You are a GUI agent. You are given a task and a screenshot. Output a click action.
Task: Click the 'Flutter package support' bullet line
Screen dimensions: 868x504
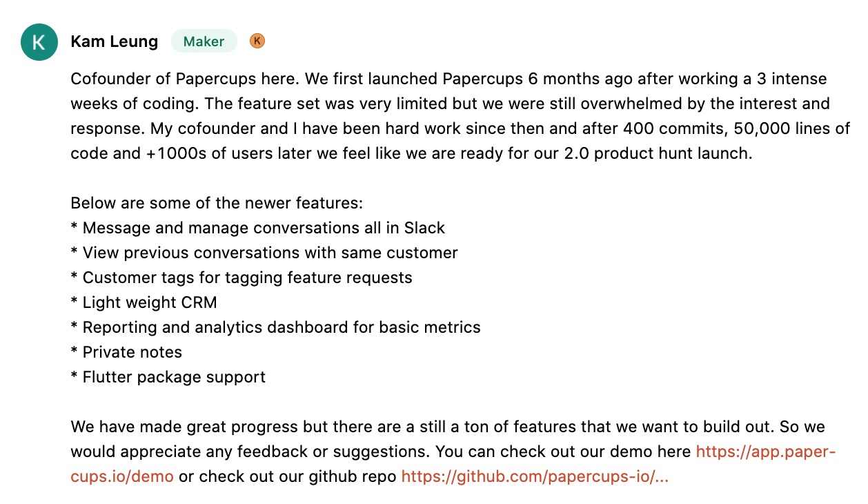[168, 377]
